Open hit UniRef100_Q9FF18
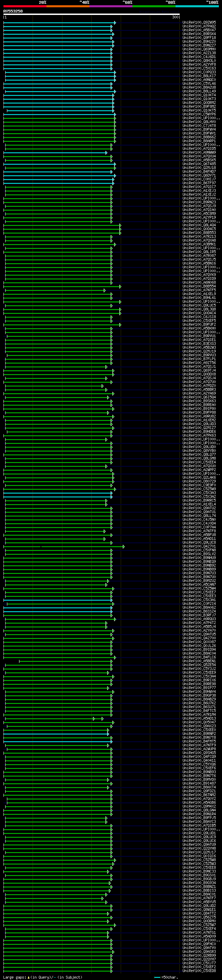Screen dimensions: 222x980 pyautogui.click(x=199, y=38)
